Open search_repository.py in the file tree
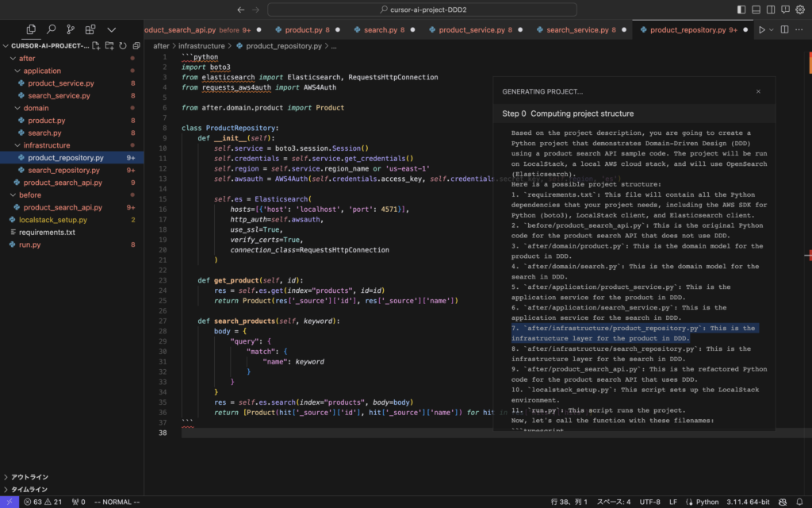Screen dimensions: 812x508 (x=72, y=170)
